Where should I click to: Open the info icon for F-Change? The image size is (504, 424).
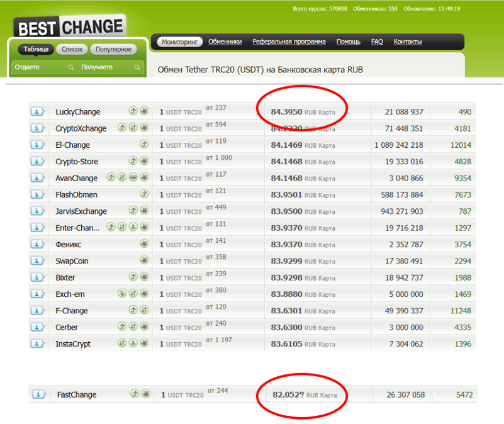tap(37, 311)
